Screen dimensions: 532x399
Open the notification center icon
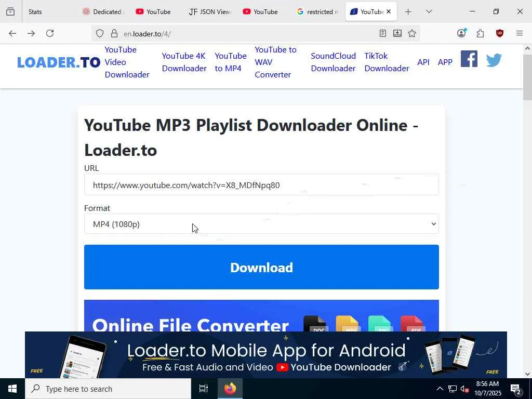(516, 389)
